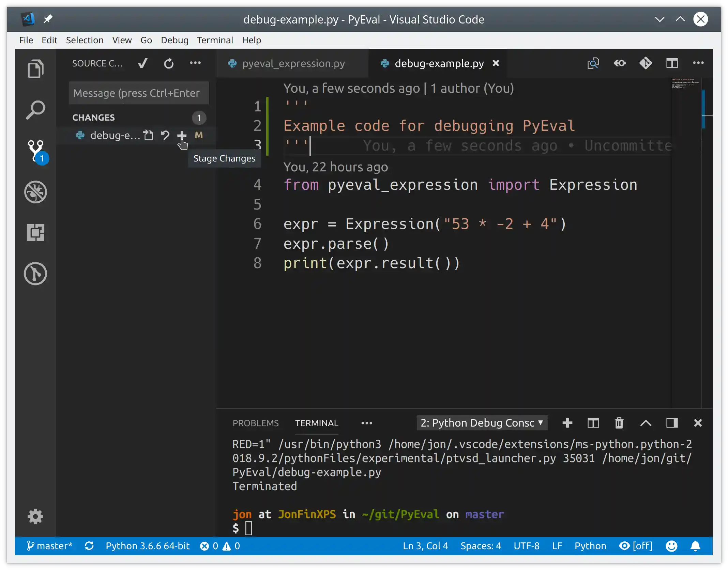Split the editor
Screen dimensions: 728x570
click(x=672, y=63)
